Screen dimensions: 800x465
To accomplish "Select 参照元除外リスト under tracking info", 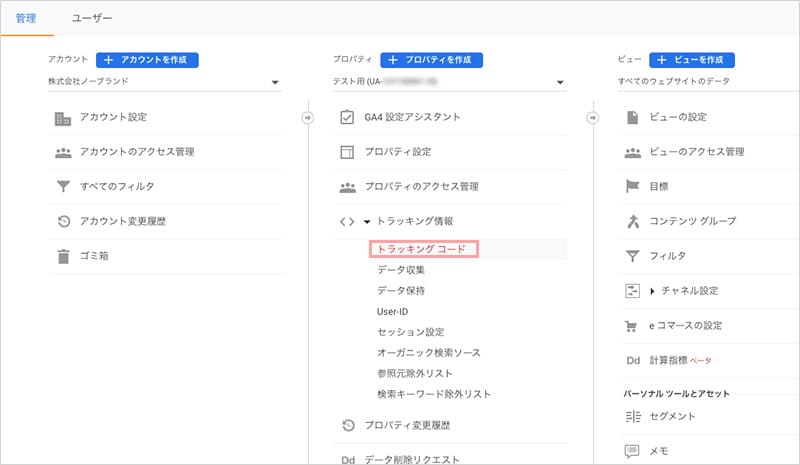I will (415, 374).
